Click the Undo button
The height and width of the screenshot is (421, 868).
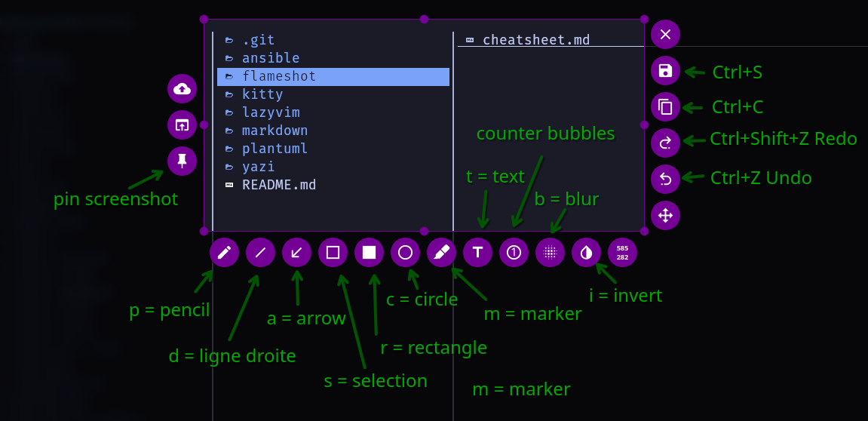click(665, 180)
